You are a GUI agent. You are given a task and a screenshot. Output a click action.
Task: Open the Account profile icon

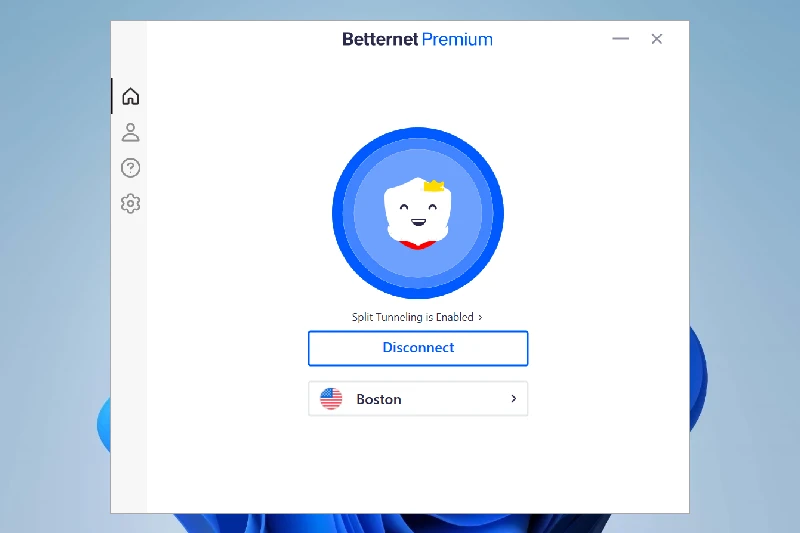pyautogui.click(x=131, y=132)
